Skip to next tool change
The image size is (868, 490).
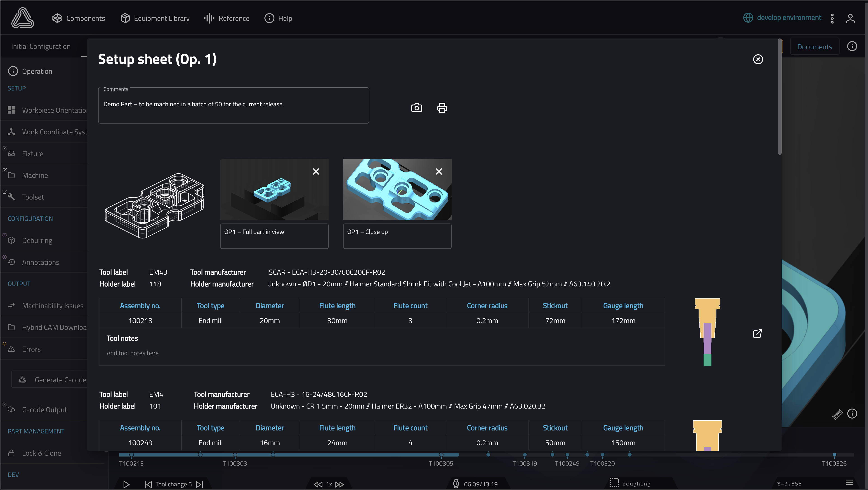click(x=200, y=484)
